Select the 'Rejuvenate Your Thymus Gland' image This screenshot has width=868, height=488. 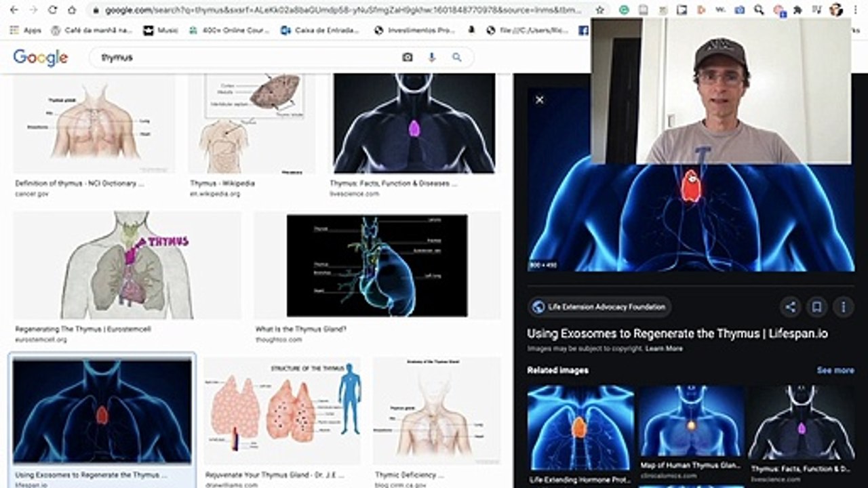point(283,411)
